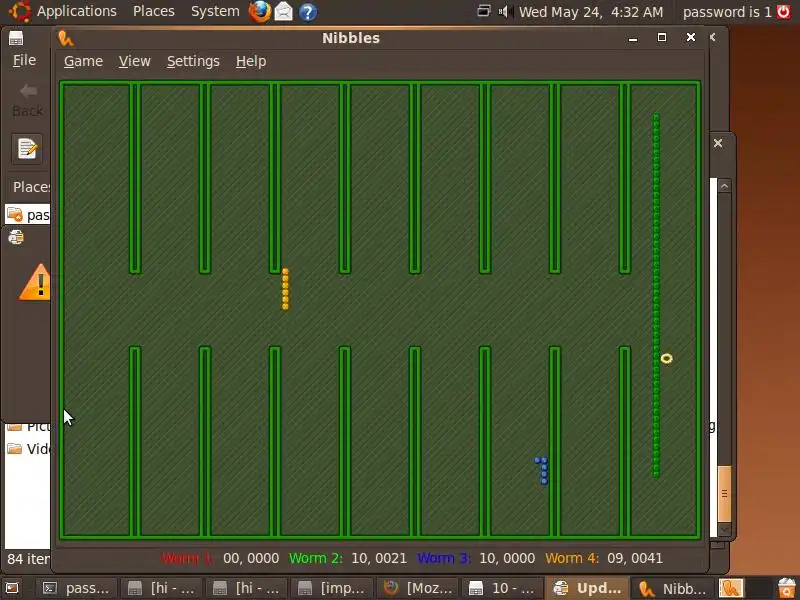Open the View menu in Nibbles
The height and width of the screenshot is (600, 800).
135,61
